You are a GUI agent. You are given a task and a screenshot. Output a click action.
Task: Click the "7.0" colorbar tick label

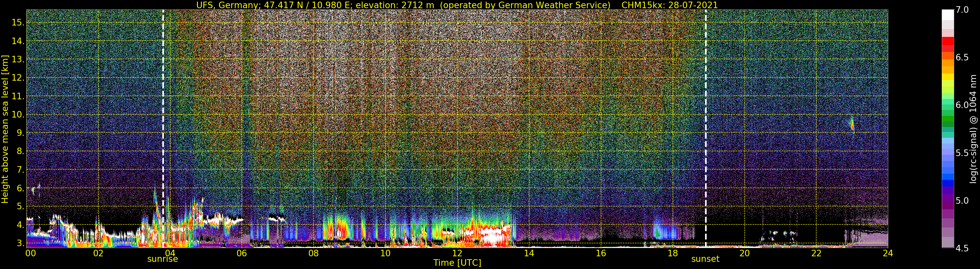(962, 10)
